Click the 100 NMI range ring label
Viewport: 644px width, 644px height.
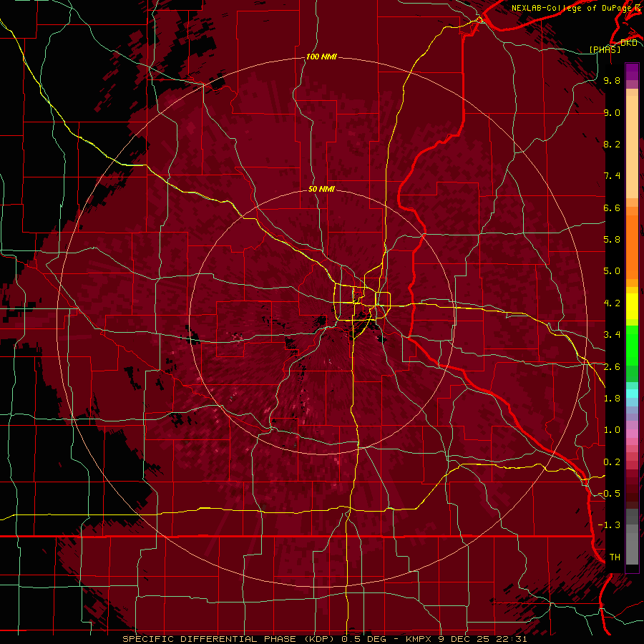[321, 57]
